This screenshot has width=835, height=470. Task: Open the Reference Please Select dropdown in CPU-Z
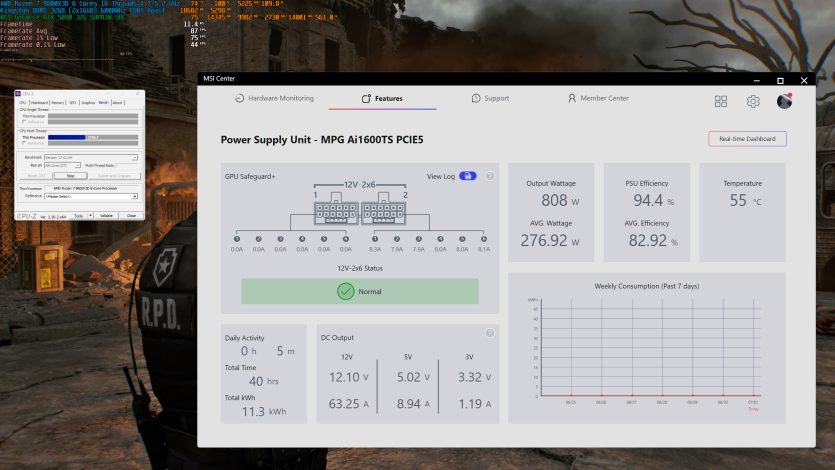pos(91,196)
